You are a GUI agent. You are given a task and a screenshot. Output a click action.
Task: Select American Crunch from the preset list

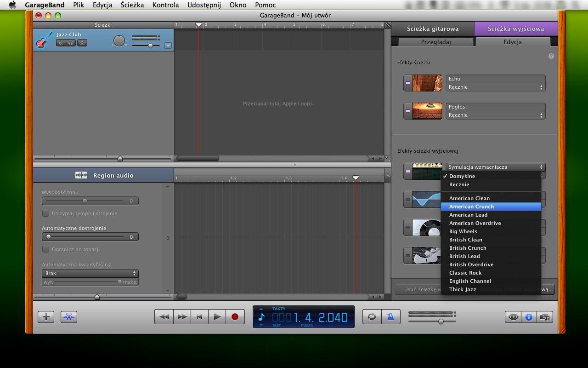coord(471,207)
